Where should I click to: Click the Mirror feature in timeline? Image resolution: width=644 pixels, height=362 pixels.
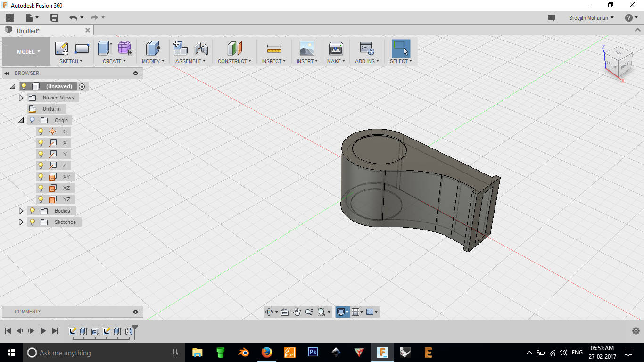(x=129, y=331)
